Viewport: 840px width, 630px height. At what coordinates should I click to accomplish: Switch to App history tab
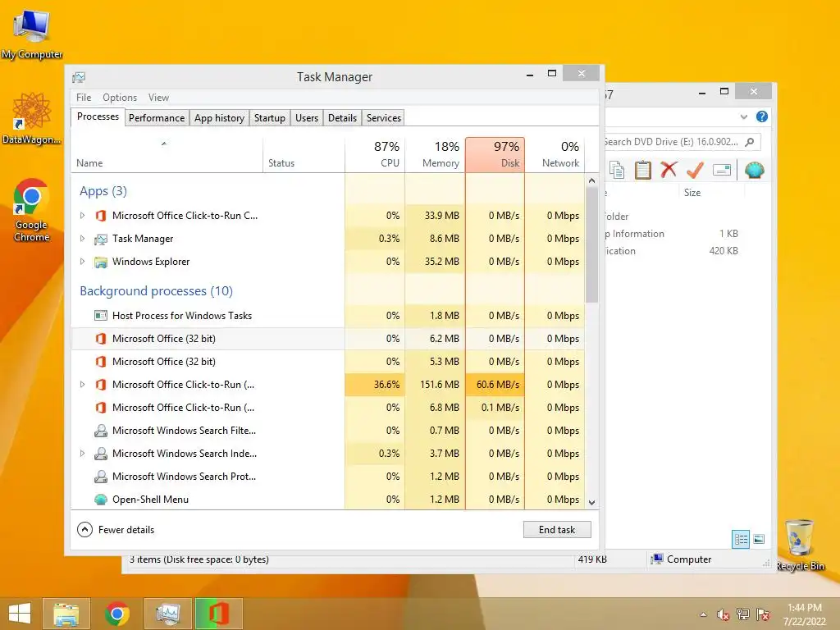pos(219,118)
